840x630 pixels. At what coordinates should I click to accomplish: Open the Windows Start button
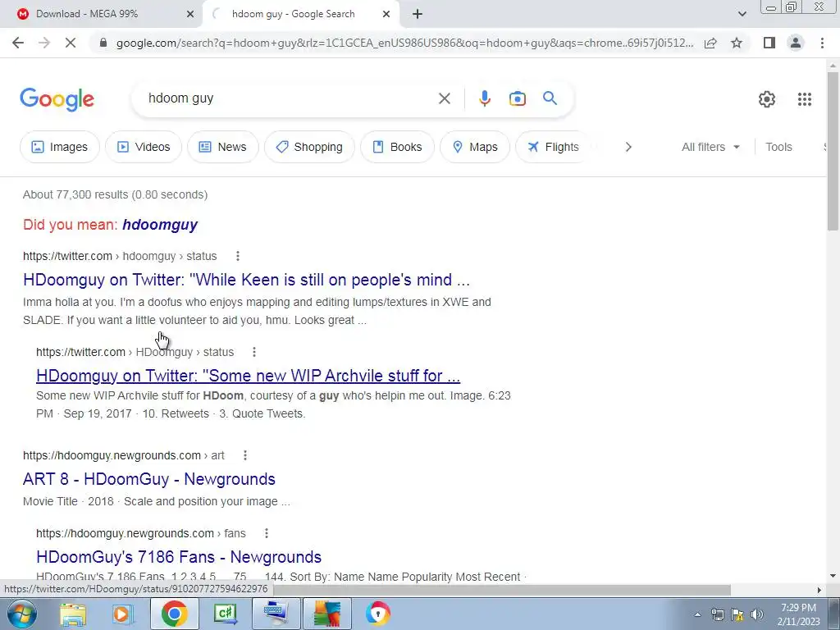21,614
